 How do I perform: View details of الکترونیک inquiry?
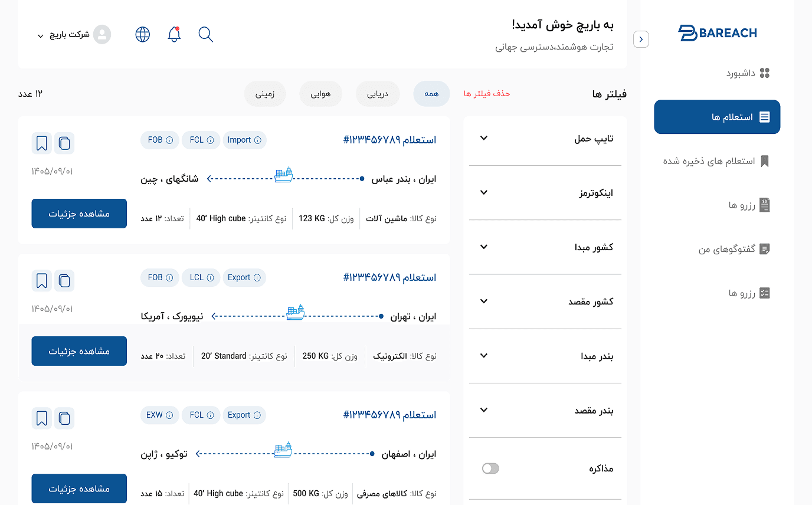(79, 351)
